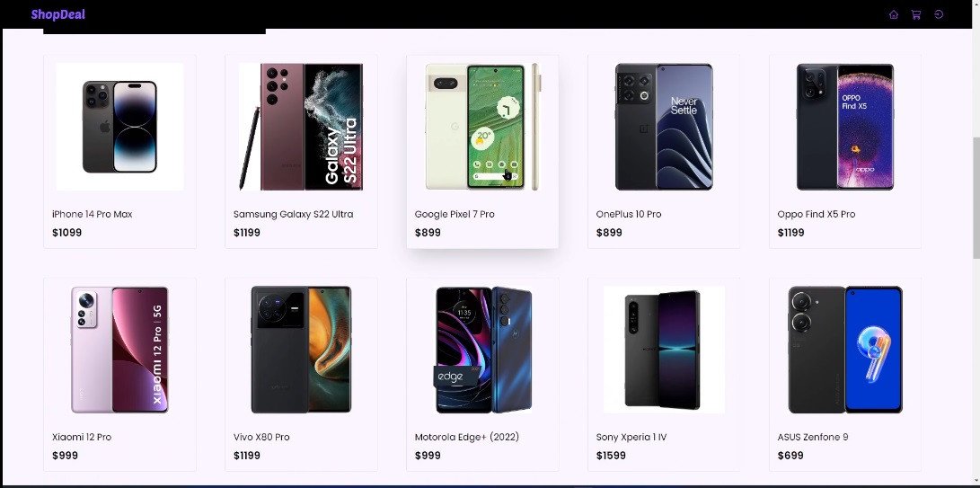
Task: Open Google Pixel 7 Pro product image
Action: click(482, 127)
